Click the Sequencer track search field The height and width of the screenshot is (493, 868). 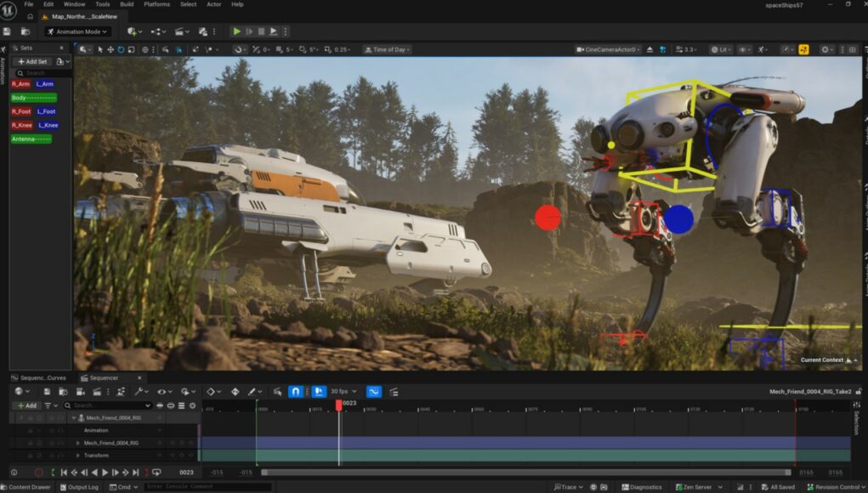[107, 405]
